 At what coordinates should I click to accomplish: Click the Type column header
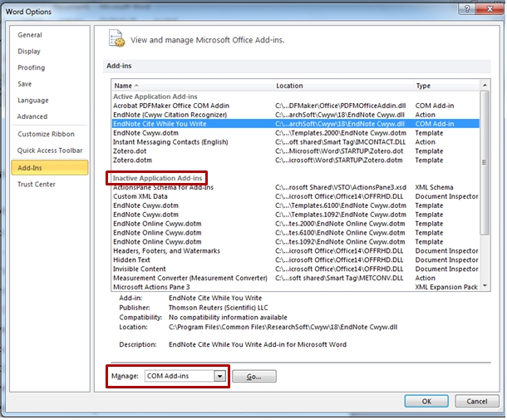(446, 86)
